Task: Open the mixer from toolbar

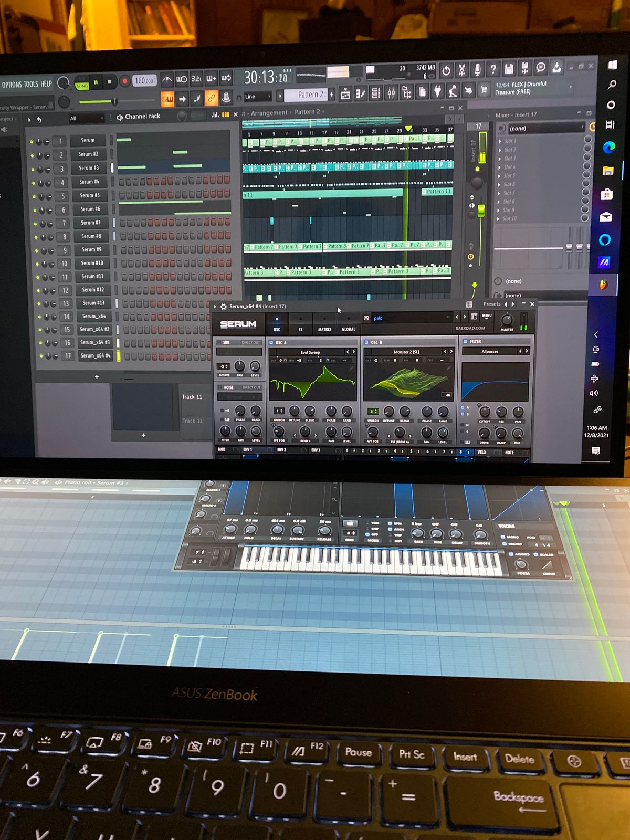Action: point(391,94)
